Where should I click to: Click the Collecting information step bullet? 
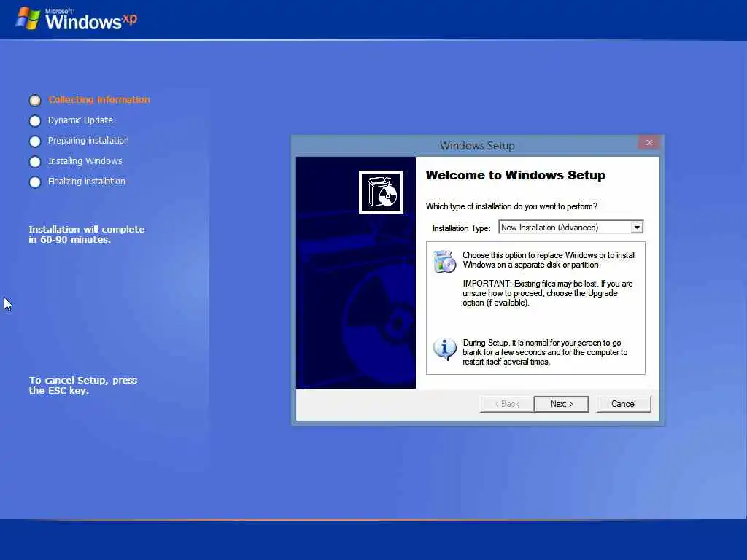coord(35,100)
